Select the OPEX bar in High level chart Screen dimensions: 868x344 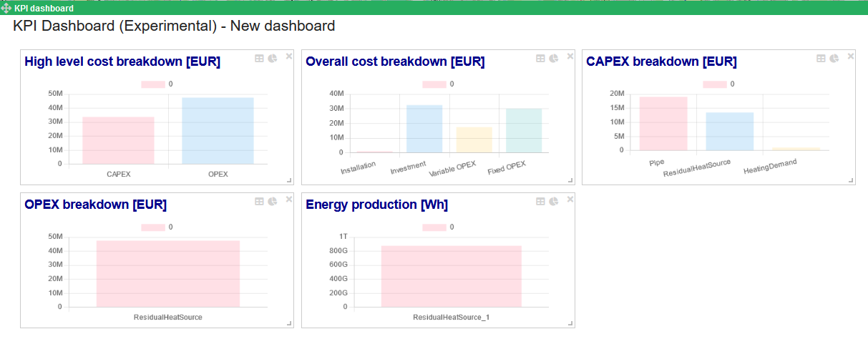218,131
